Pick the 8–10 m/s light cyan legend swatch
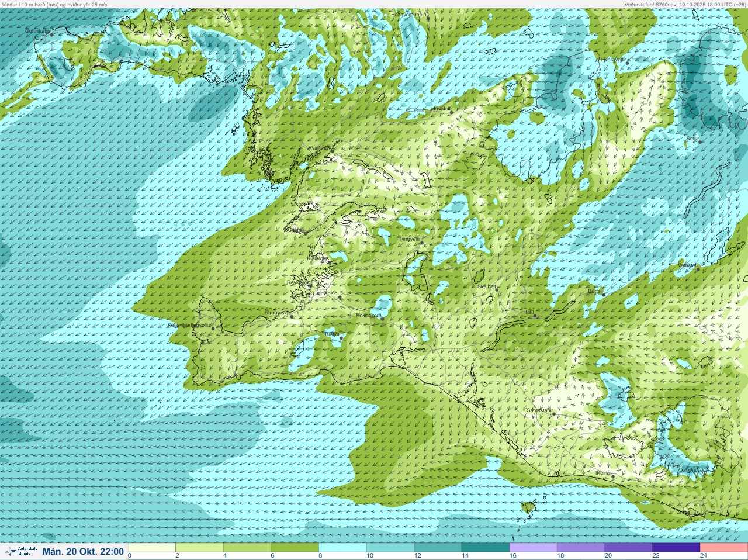This screenshot has height=560, width=748. (x=342, y=548)
